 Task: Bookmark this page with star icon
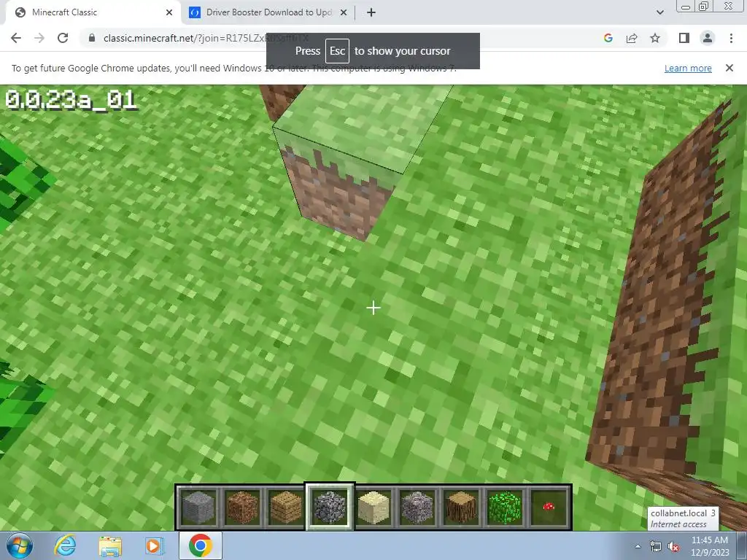pyautogui.click(x=655, y=38)
